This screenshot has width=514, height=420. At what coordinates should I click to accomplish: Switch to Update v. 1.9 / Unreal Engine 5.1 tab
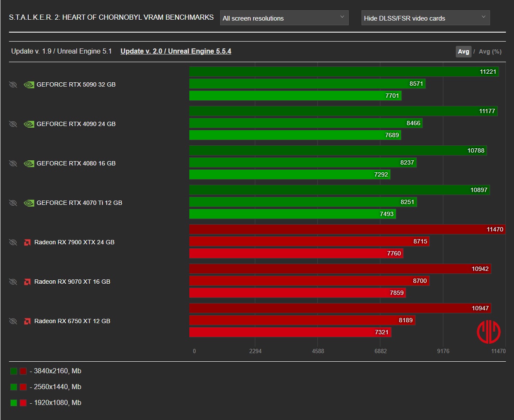point(61,51)
